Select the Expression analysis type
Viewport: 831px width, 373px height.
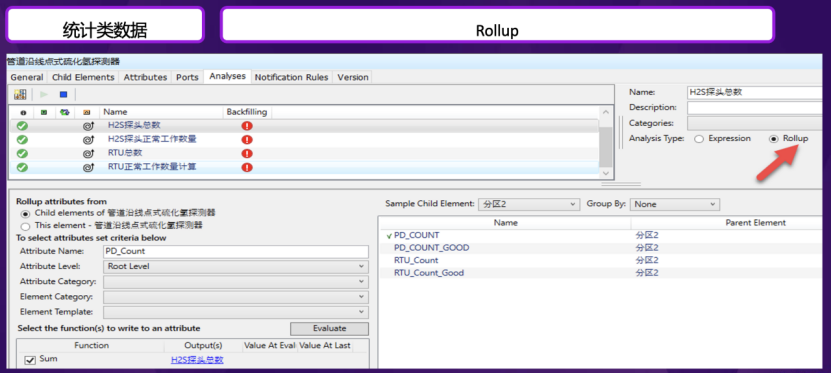pos(699,139)
